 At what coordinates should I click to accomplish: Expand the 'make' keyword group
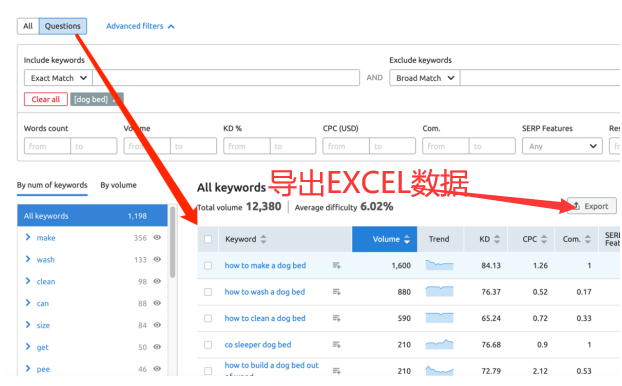tap(28, 237)
